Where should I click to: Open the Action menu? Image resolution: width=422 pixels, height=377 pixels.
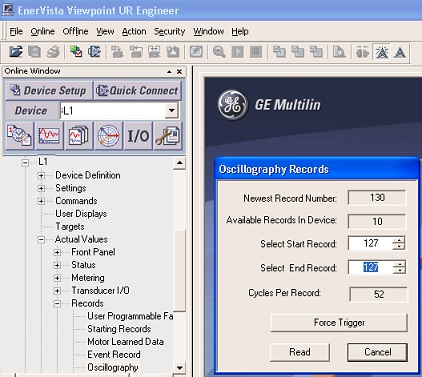(x=134, y=31)
